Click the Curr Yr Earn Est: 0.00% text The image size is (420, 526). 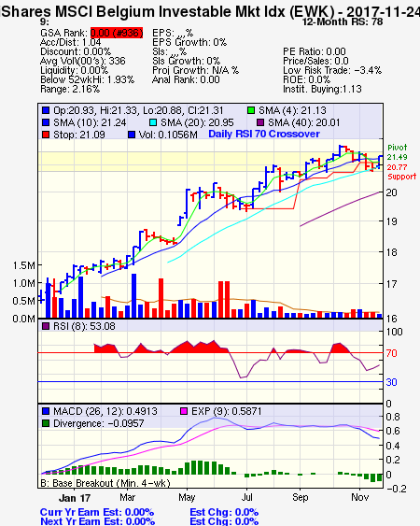[x=97, y=513]
